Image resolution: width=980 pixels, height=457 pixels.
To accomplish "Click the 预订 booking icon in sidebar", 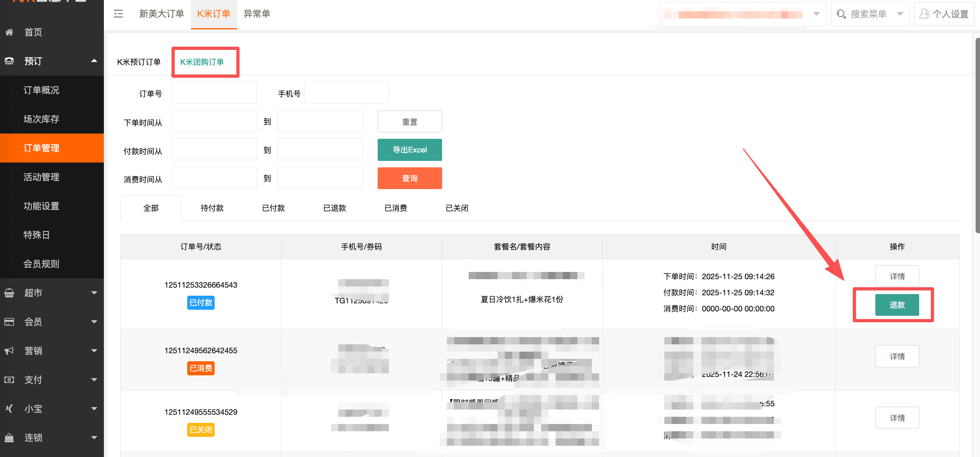I will (9, 61).
